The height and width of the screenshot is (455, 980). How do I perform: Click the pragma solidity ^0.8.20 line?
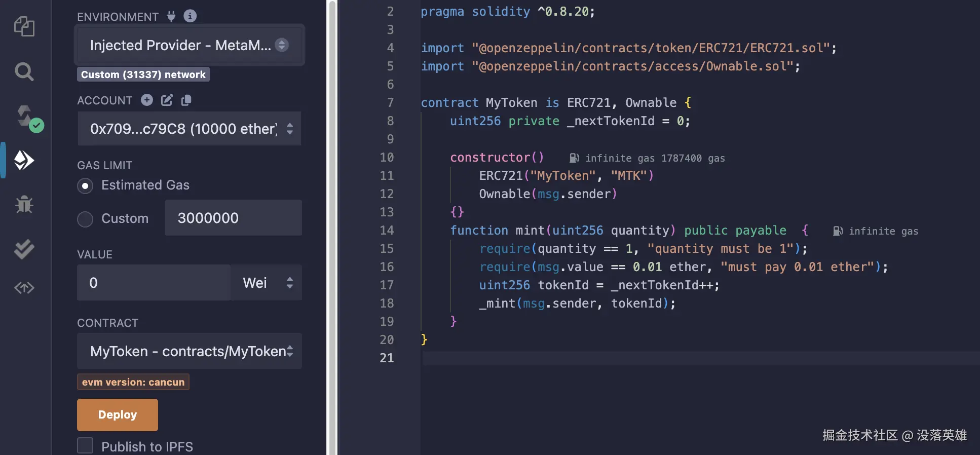508,12
